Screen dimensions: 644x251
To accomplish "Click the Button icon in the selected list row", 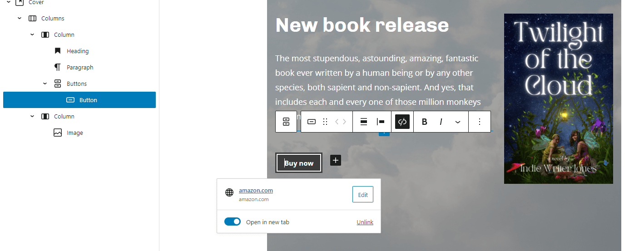I will coord(70,100).
